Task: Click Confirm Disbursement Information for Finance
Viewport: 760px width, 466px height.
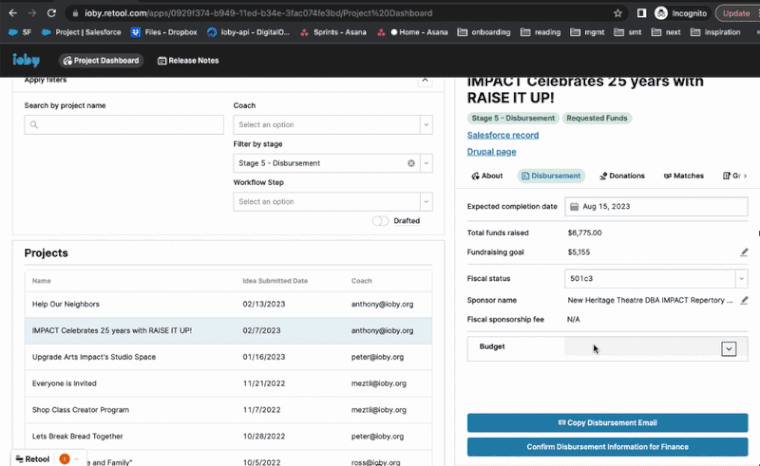Action: click(607, 447)
